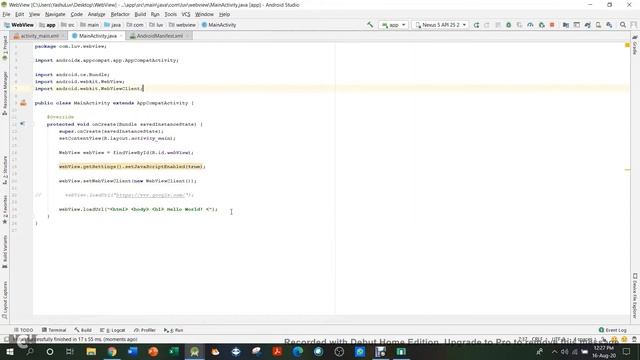Open the Event Log panel

click(x=612, y=330)
